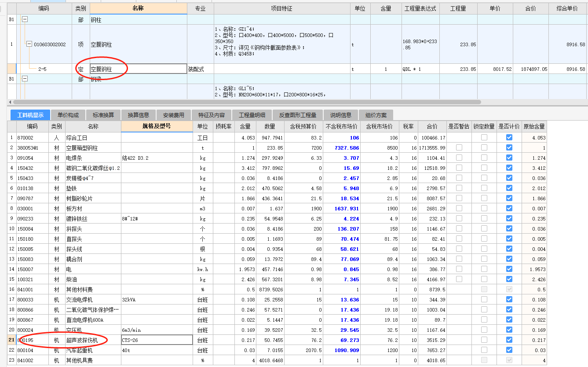This screenshot has height=367, width=588.
Task: Check 锁定数量 for 交流电焊机 row
Action: click(x=484, y=299)
